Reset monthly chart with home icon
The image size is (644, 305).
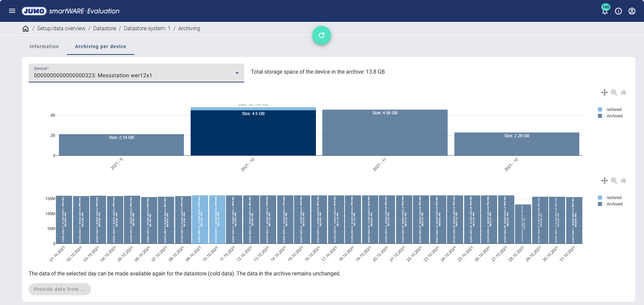[x=623, y=92]
